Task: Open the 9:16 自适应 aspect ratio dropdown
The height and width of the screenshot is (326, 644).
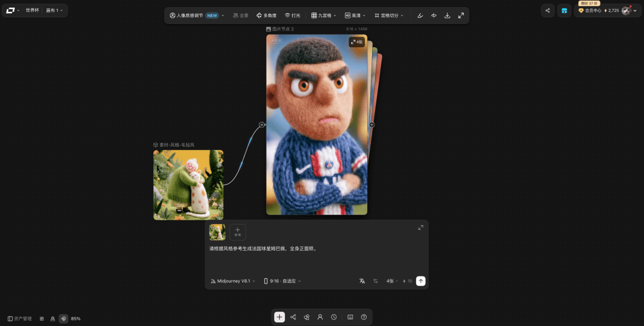Action: click(x=283, y=281)
